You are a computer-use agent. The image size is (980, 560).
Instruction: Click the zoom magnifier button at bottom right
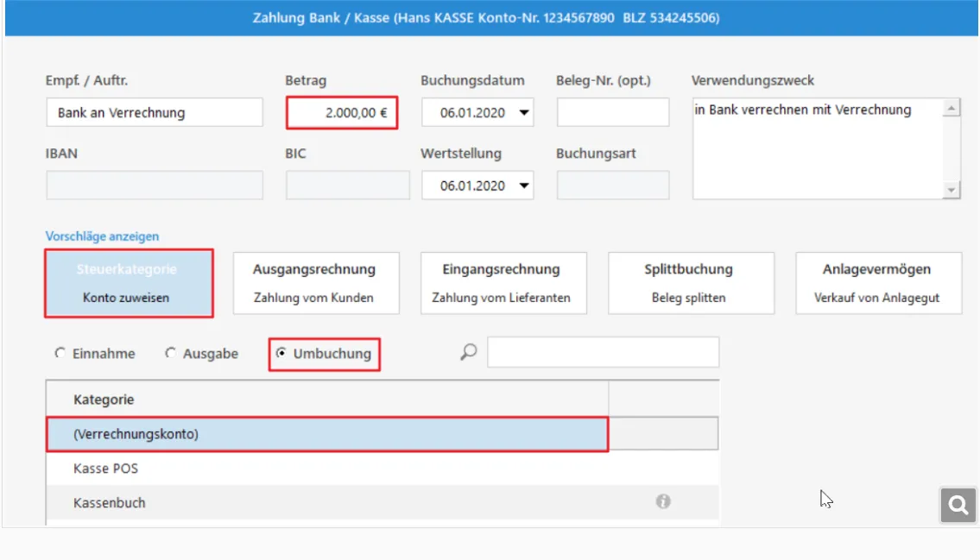pyautogui.click(x=958, y=506)
